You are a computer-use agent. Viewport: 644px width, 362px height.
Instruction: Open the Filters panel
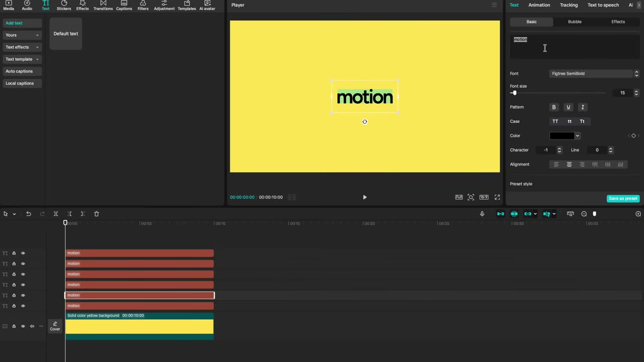(x=143, y=6)
